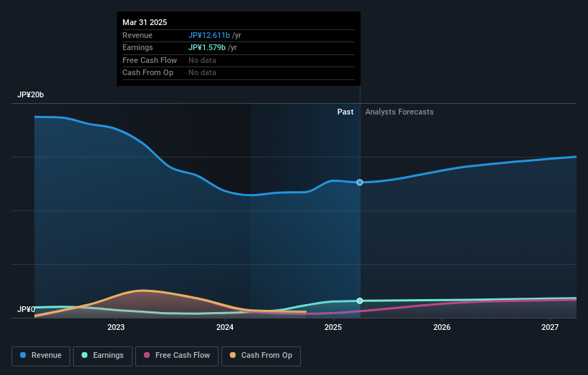This screenshot has width=588, height=375.
Task: Click the orange Cash From Op legend dot
Action: click(233, 355)
